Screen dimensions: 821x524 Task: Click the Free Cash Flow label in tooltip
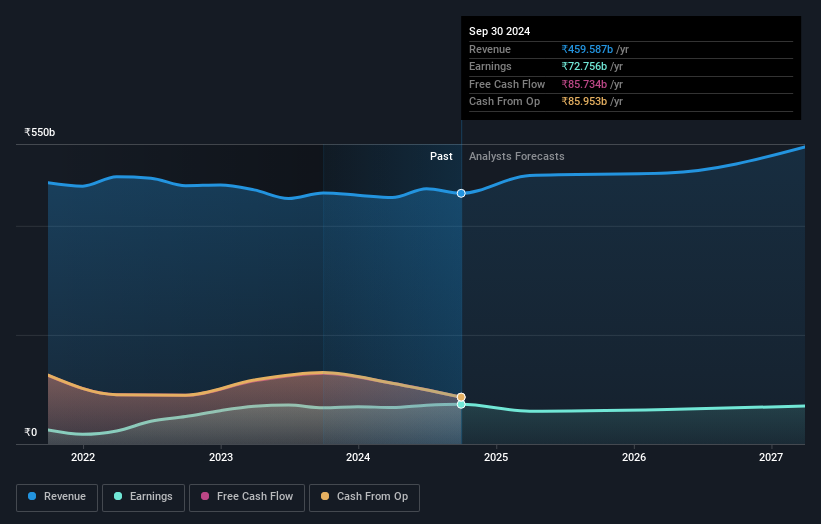[x=507, y=84]
